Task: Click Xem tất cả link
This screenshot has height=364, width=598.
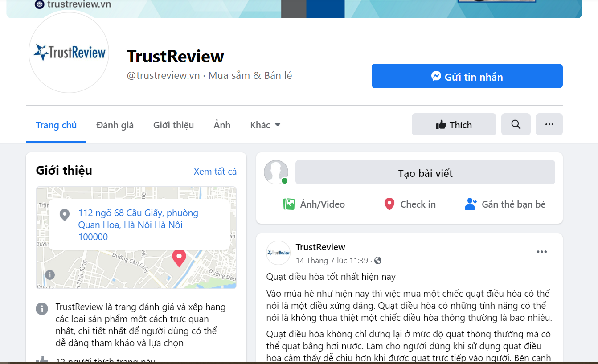Action: (215, 172)
